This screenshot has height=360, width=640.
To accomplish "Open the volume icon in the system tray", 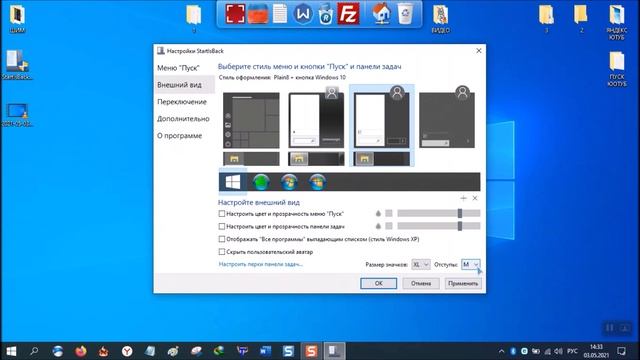I will [x=558, y=351].
